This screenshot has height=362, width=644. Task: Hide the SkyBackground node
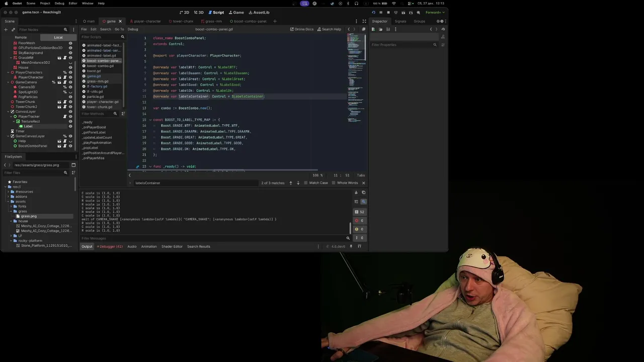tap(70, 53)
